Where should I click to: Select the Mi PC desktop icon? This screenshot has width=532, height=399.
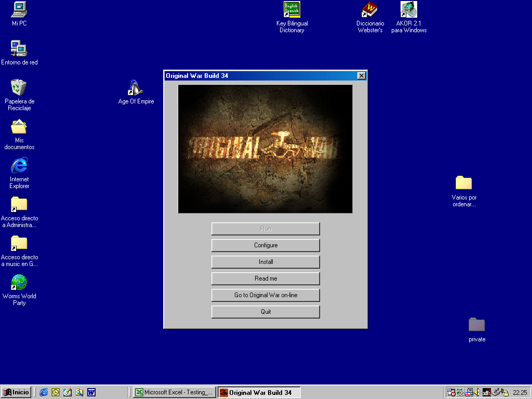(x=19, y=14)
